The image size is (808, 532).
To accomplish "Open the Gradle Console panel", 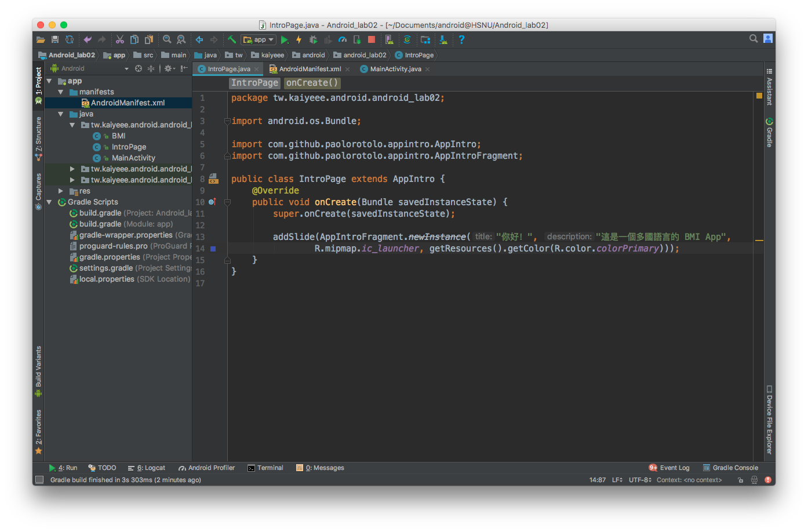I will coord(730,468).
